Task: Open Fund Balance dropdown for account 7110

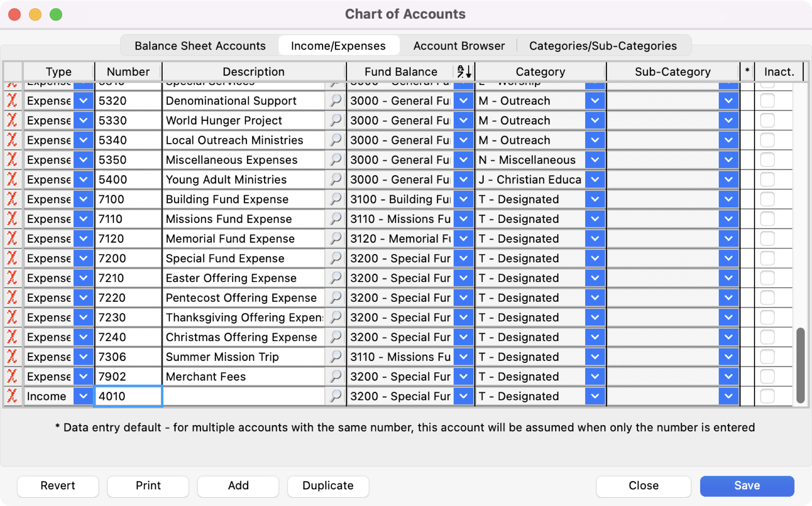Action: click(x=463, y=219)
